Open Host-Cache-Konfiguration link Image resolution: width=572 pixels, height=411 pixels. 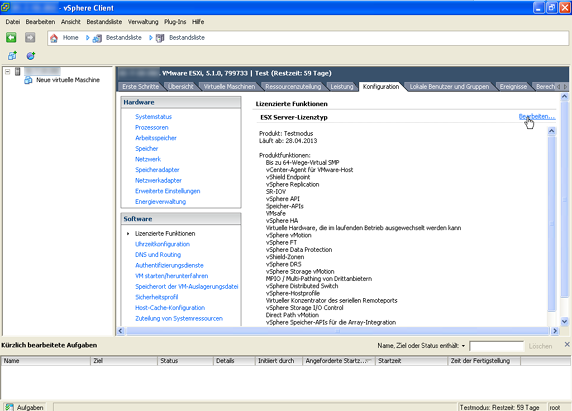170,307
